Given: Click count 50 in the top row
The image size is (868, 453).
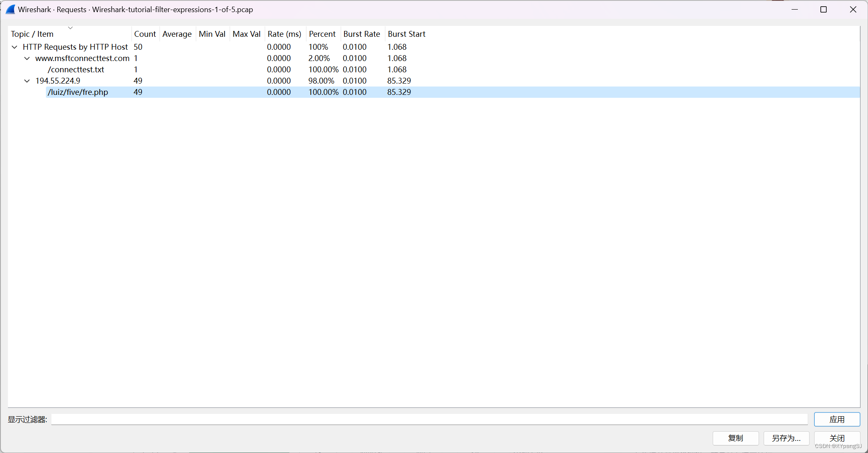Looking at the screenshot, I should coord(138,47).
